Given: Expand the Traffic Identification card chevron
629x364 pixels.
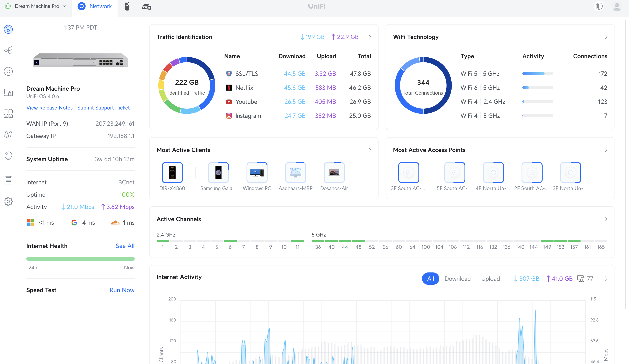Looking at the screenshot, I should 370,37.
